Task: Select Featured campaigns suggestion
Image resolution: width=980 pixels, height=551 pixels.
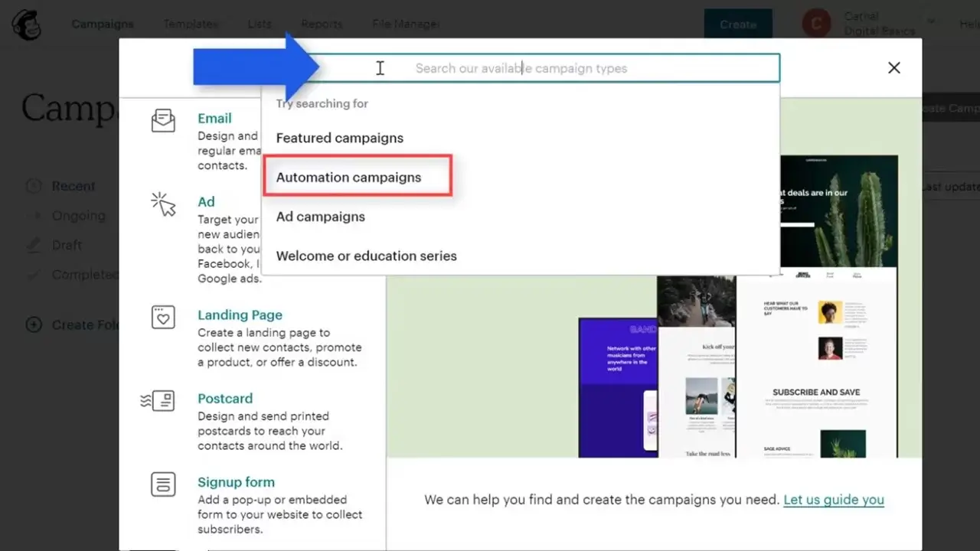Action: coord(340,138)
